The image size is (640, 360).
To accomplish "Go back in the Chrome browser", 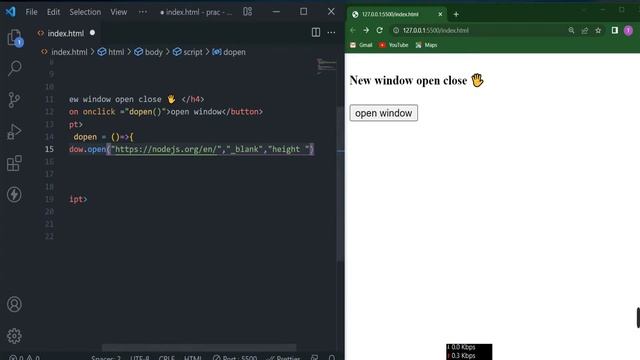I will tap(353, 30).
